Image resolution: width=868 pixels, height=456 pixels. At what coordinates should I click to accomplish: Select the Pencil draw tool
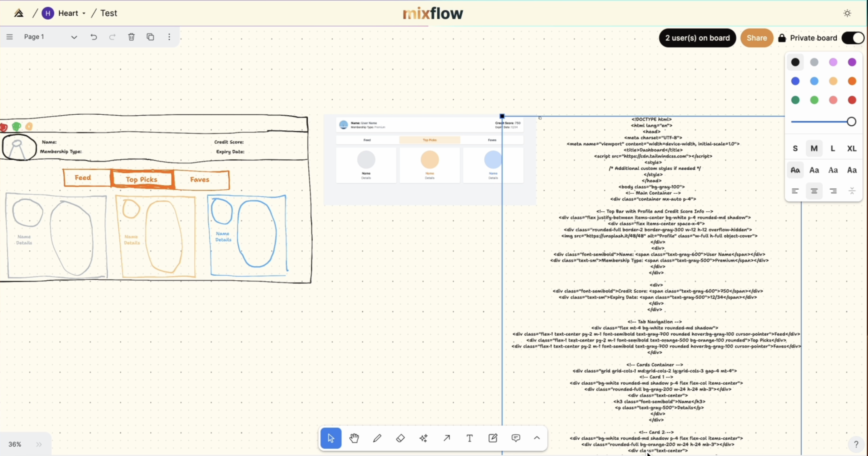[377, 438]
